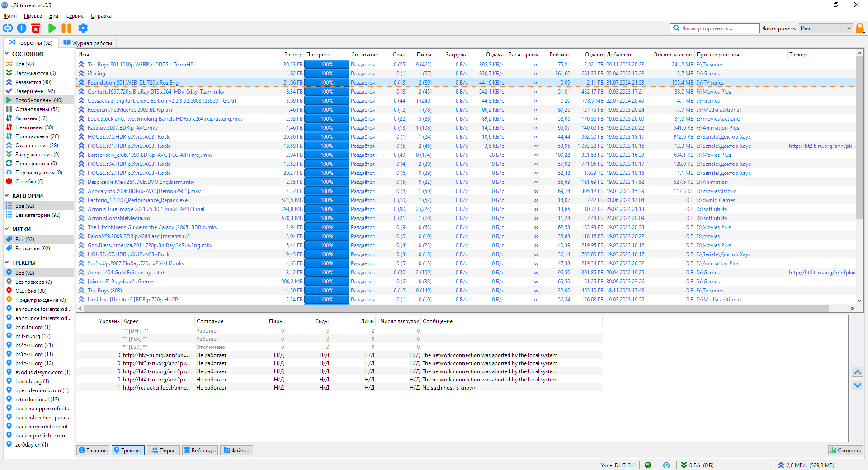Image resolution: width=868 pixels, height=470 pixels.
Task: Click the Скорость button
Action: (845, 450)
